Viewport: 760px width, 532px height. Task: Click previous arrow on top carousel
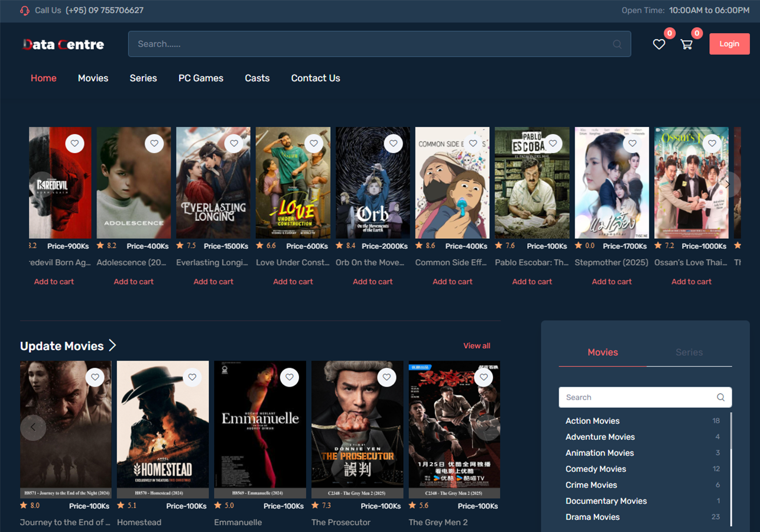[42, 184]
